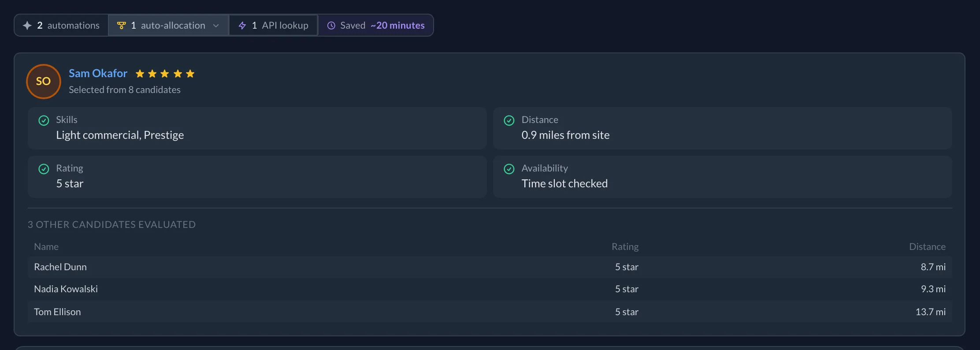Select the Rachel Dunn candidate row
Image resolution: width=980 pixels, height=350 pixels.
pos(490,267)
